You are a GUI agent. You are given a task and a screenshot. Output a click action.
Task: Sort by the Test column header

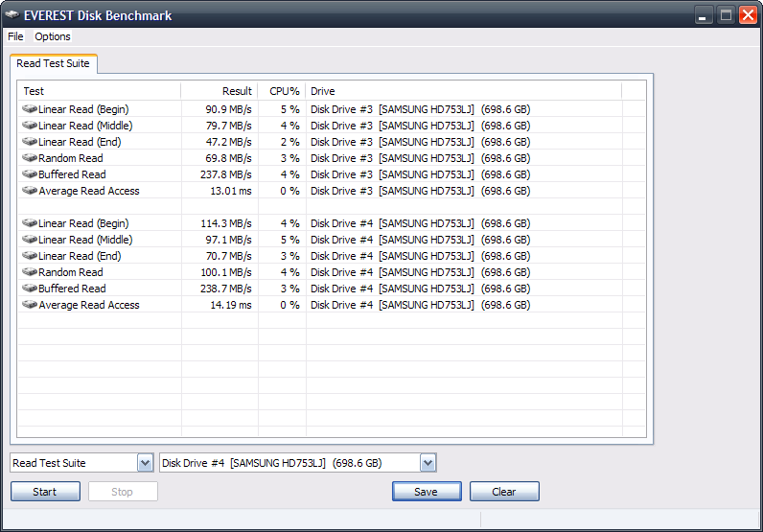point(100,91)
